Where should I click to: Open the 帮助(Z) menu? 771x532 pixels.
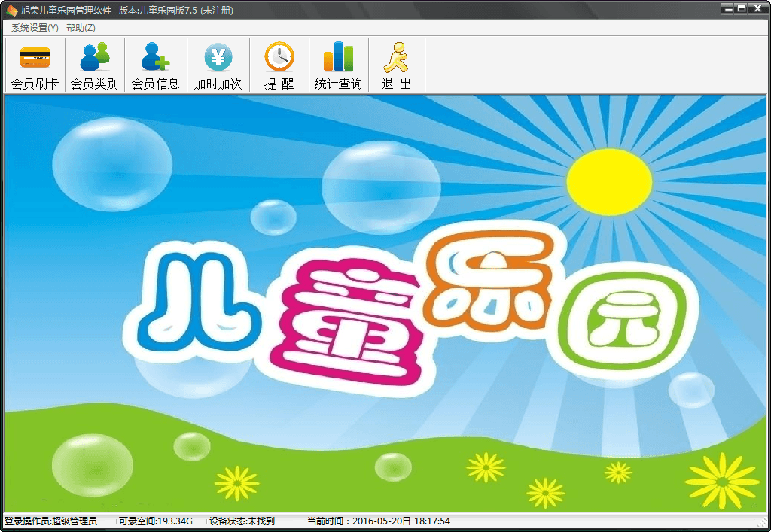[x=81, y=28]
